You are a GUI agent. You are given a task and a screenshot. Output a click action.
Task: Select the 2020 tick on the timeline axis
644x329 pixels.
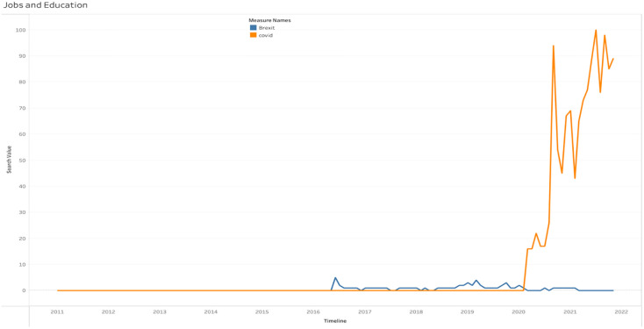click(x=519, y=312)
